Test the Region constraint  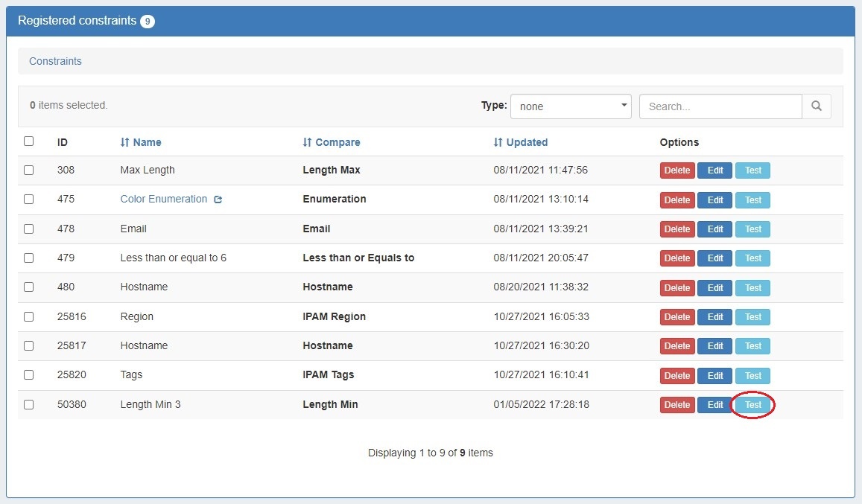pyautogui.click(x=752, y=317)
